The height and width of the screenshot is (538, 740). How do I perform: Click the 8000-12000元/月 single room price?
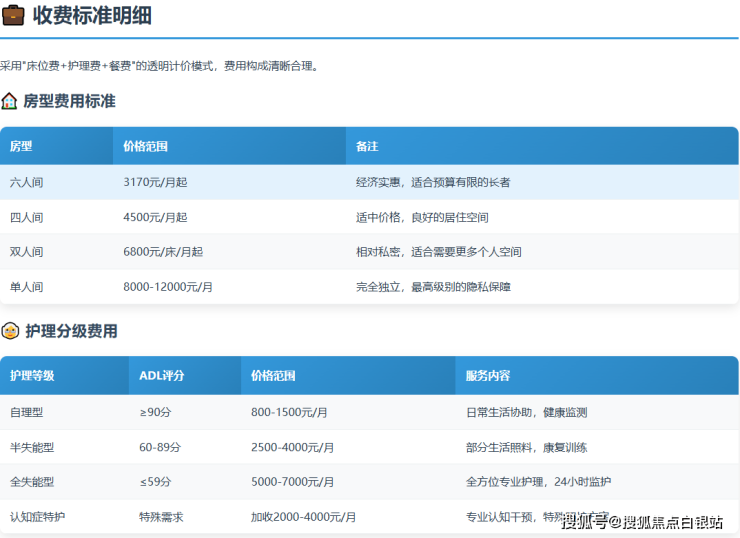pos(167,287)
